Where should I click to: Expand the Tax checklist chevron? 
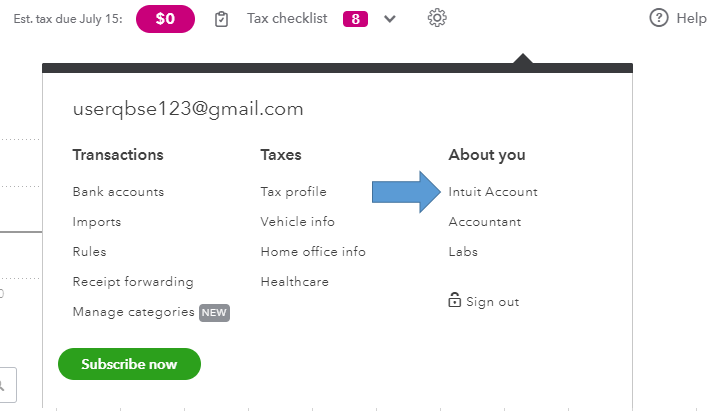[x=390, y=19]
